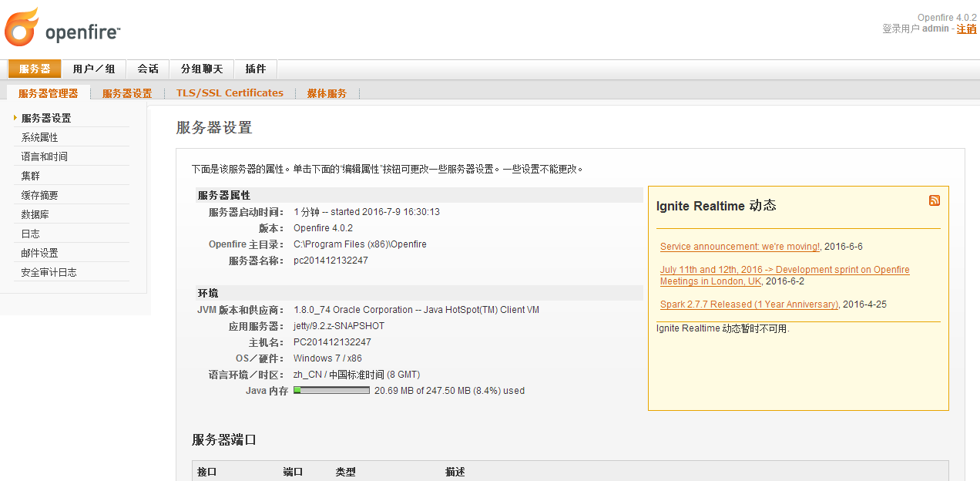Open 数据库 in the sidebar
Viewport: 980px width, 481px height.
pos(35,214)
